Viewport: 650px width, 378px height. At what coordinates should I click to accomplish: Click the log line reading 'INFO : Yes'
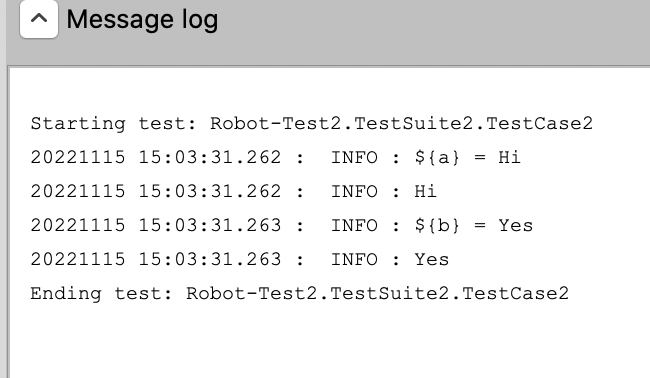point(240,259)
